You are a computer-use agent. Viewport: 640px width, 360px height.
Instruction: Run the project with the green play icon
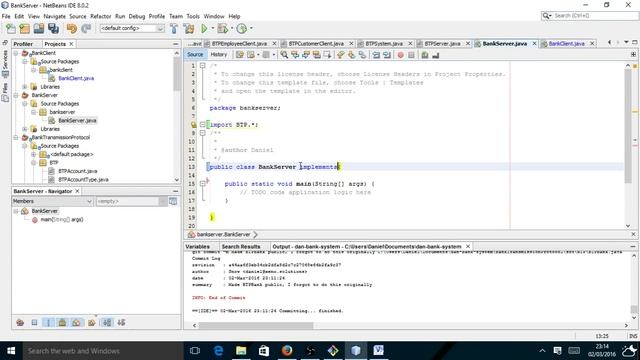pos(204,28)
